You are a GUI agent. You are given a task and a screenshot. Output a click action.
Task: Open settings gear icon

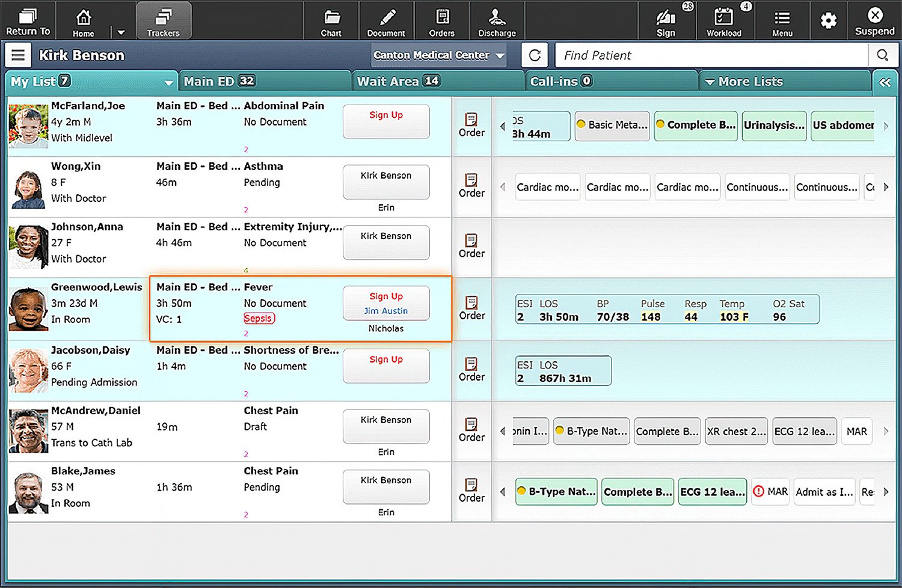pyautogui.click(x=829, y=21)
